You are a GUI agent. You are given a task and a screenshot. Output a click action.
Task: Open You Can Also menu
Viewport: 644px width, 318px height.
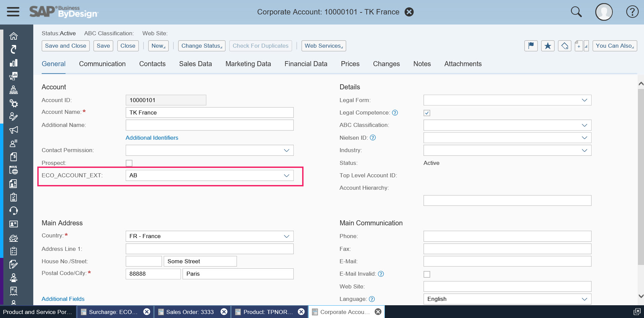[x=615, y=46]
